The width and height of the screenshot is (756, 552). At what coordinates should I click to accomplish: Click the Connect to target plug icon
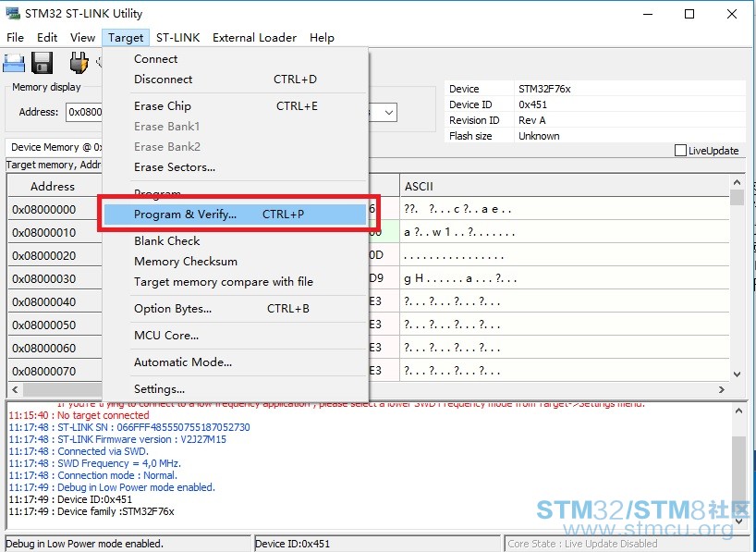click(x=79, y=63)
